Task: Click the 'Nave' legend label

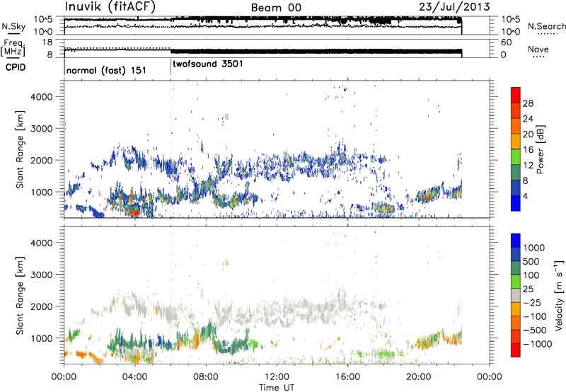Action: 538,50
